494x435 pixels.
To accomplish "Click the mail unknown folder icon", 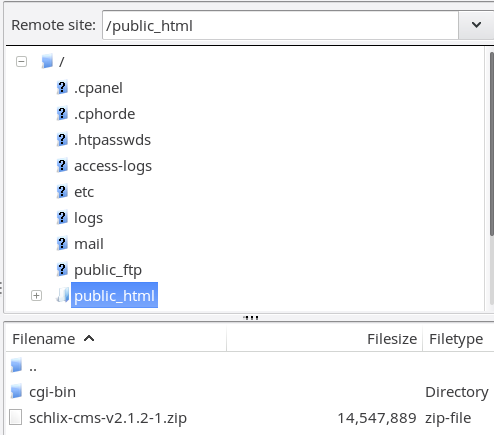I will [62, 243].
